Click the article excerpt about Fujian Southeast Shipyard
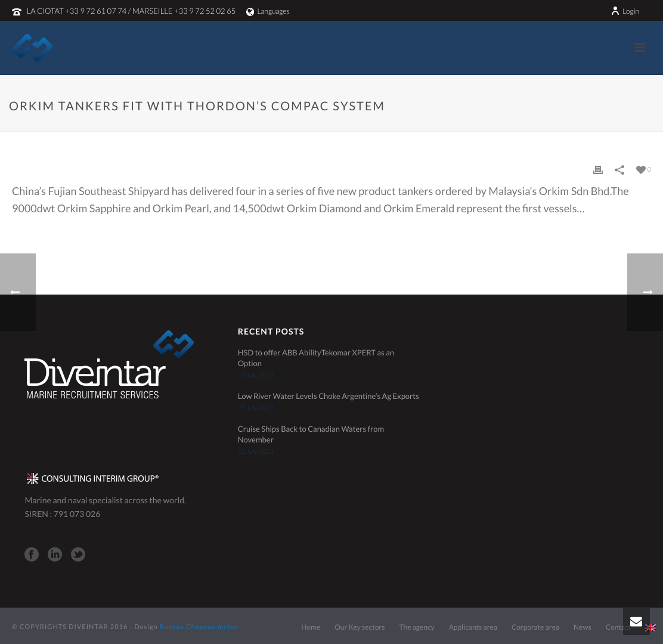This screenshot has height=644, width=663. (320, 200)
